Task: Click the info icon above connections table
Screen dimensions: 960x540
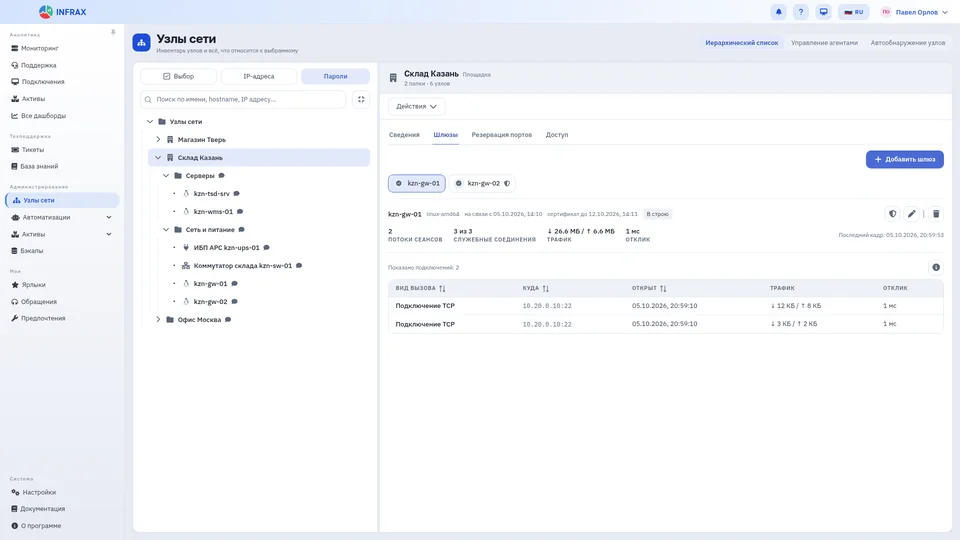Action: (x=936, y=267)
